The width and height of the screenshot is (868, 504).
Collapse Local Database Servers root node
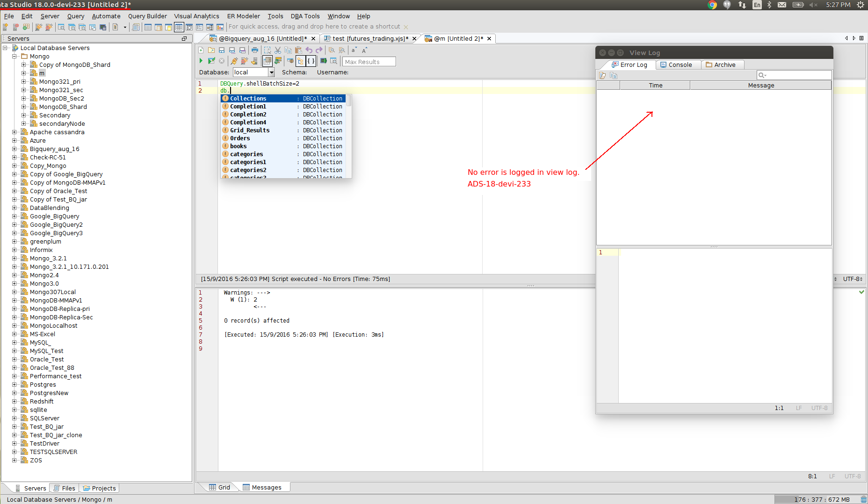click(5, 48)
